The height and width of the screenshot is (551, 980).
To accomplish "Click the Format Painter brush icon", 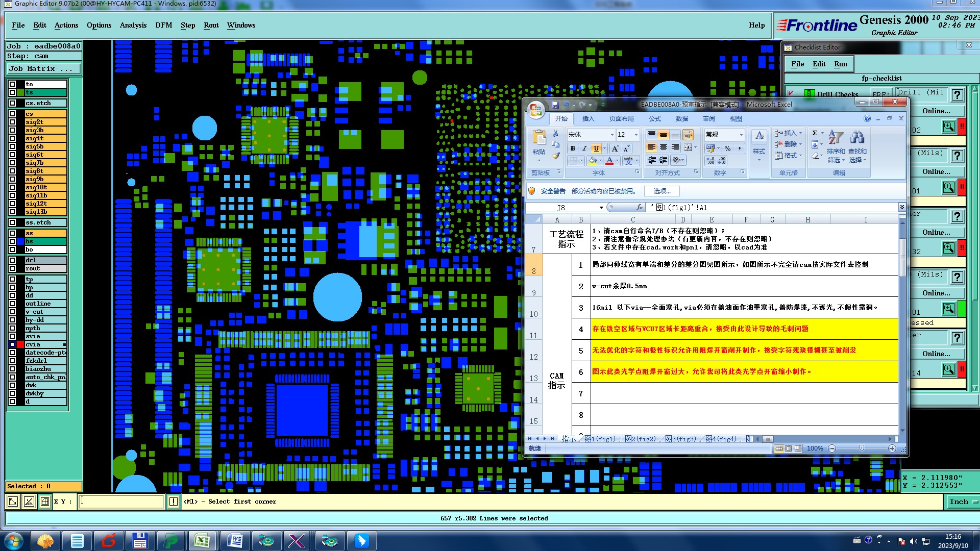I will tap(556, 156).
